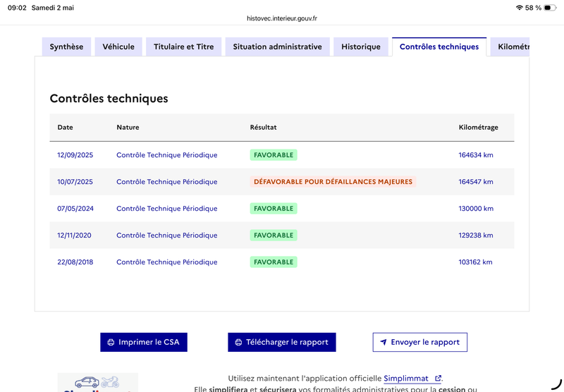Click Contrôle Technique Périodique in 12/11/2020 row
The width and height of the screenshot is (564, 392).
pos(167,235)
